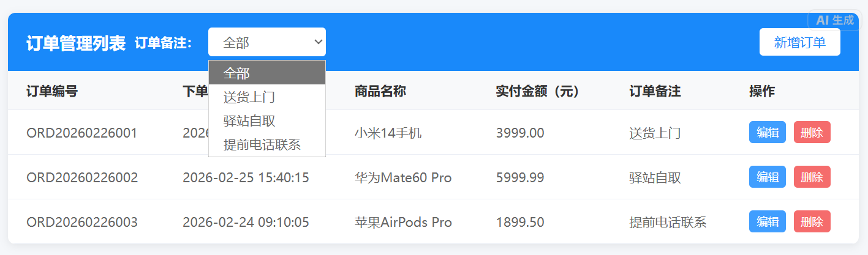Remove the 苹果AirPods Pro order
The image size is (868, 255).
point(812,221)
